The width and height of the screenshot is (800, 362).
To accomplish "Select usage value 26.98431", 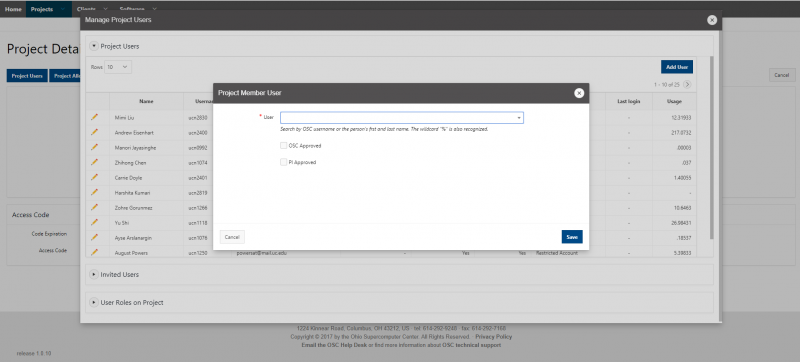I will tap(681, 222).
